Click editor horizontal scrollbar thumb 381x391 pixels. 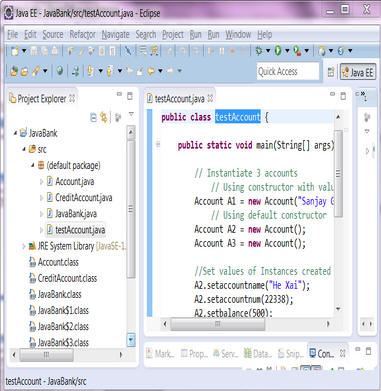point(218,324)
